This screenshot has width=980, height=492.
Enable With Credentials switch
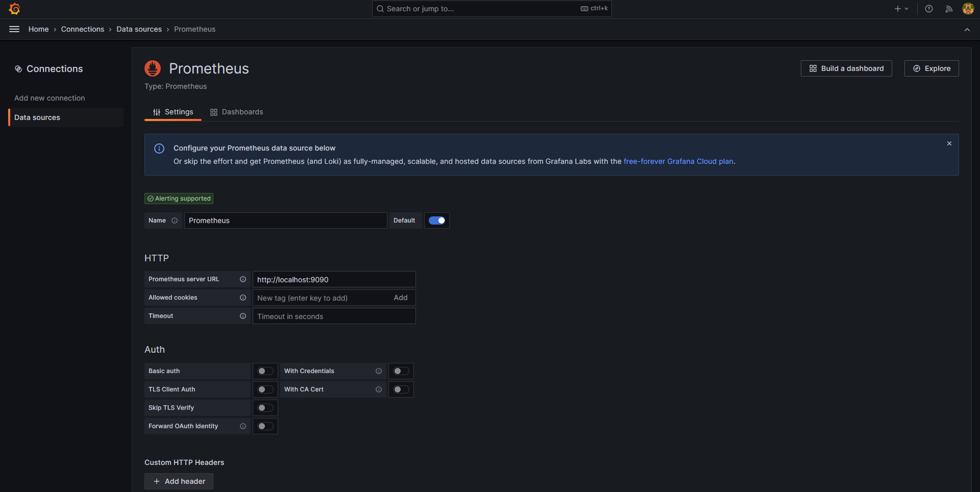pyautogui.click(x=401, y=371)
